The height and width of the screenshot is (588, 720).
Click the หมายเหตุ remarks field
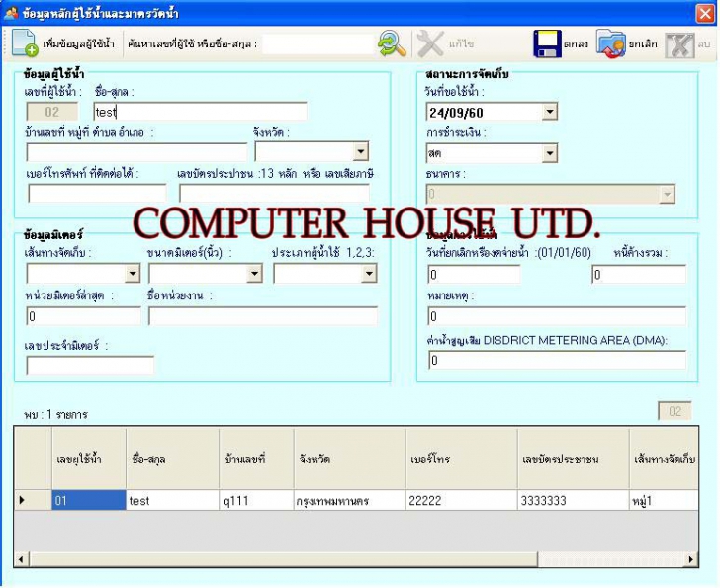557,316
